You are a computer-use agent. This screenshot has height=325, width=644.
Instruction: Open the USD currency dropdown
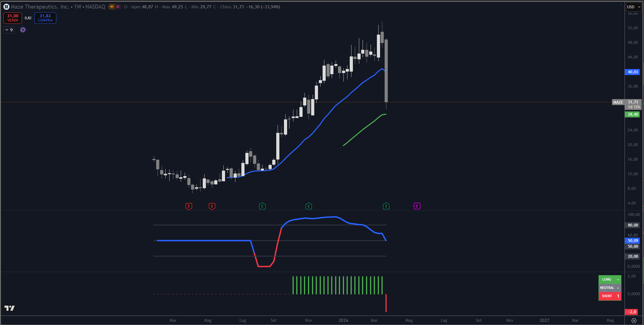634,7
